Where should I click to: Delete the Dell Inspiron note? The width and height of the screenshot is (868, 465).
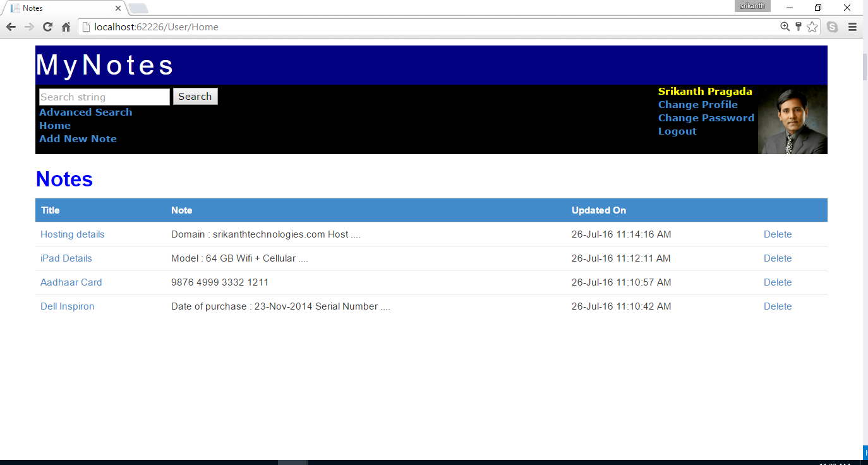tap(778, 306)
